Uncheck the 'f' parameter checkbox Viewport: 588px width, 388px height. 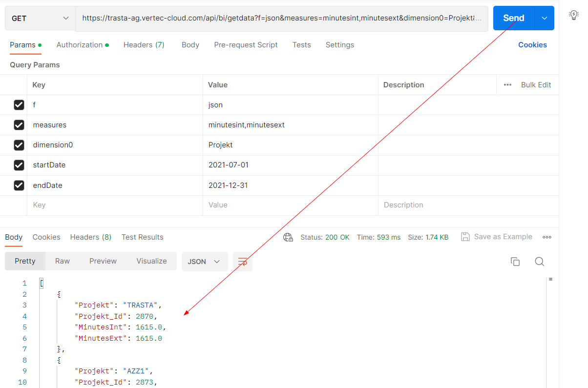coord(19,105)
